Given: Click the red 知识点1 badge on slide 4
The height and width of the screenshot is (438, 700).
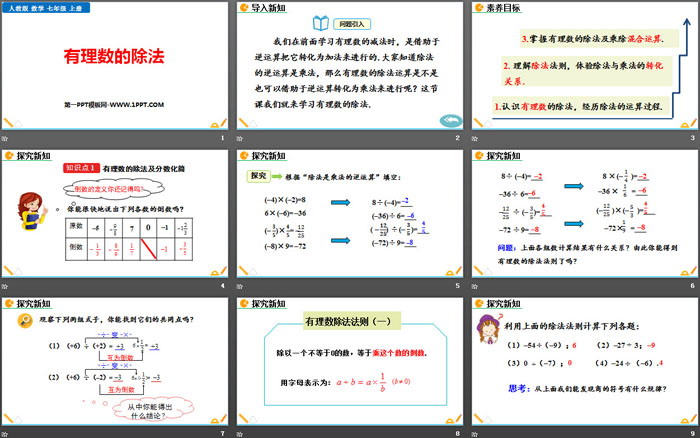Looking at the screenshot, I should coord(81,168).
